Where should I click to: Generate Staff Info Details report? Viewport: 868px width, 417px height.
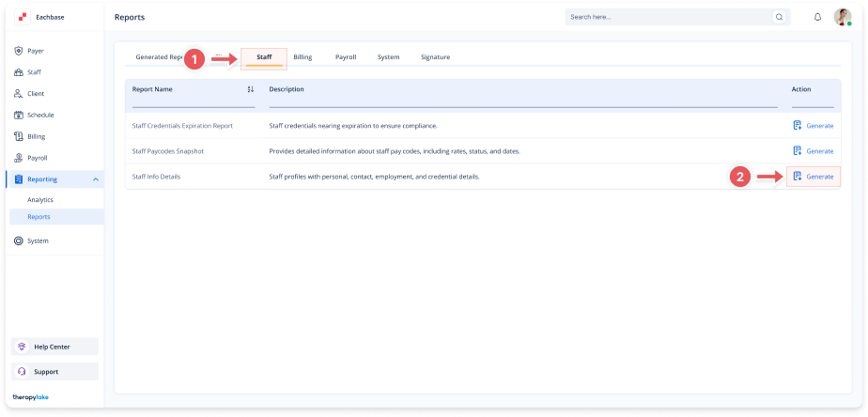[814, 177]
